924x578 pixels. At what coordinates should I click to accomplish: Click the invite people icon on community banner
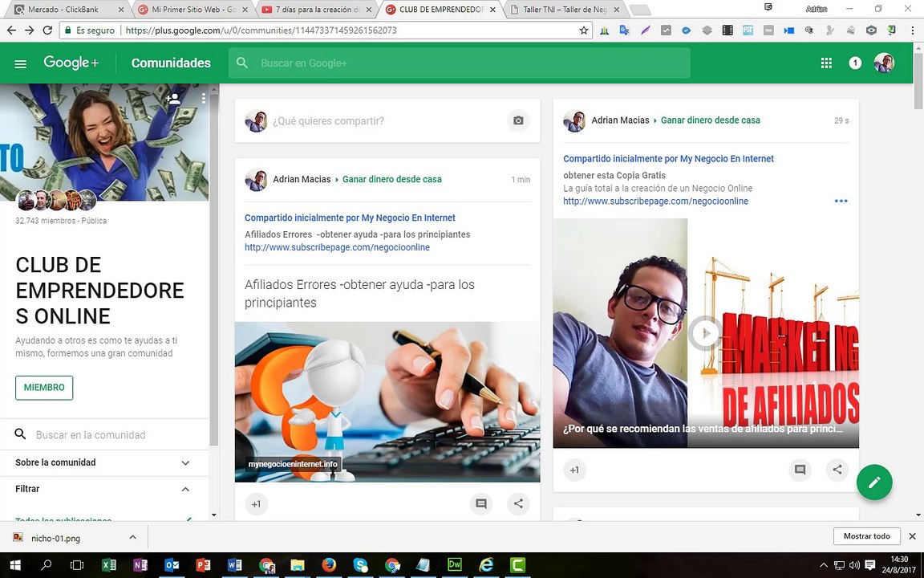[173, 99]
